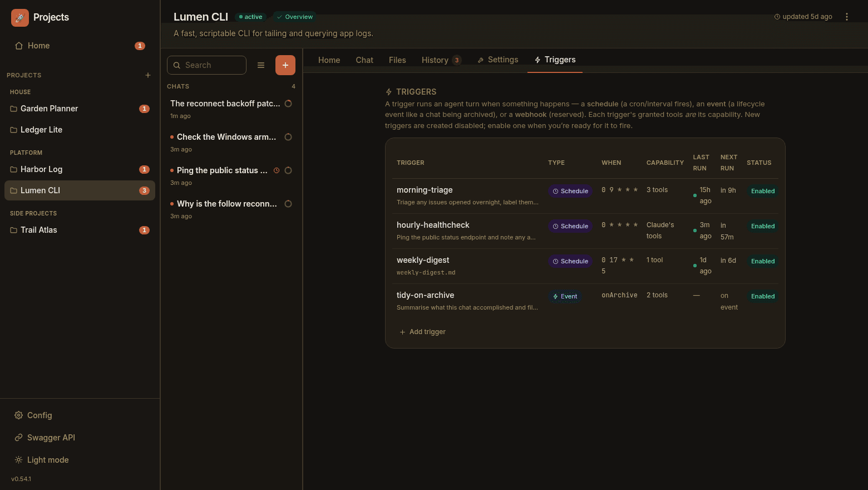This screenshot has width=868, height=490.
Task: Click Add trigger
Action: [423, 332]
